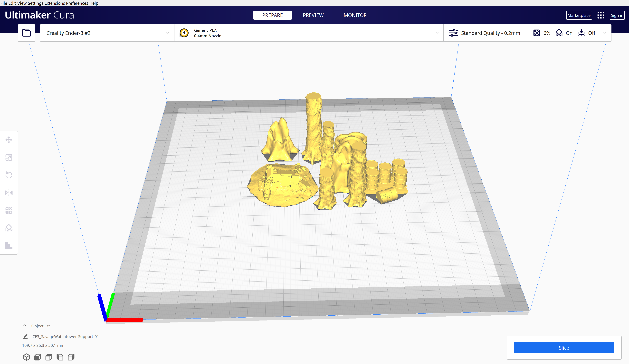
Task: Open the Marketplace
Action: 579,15
